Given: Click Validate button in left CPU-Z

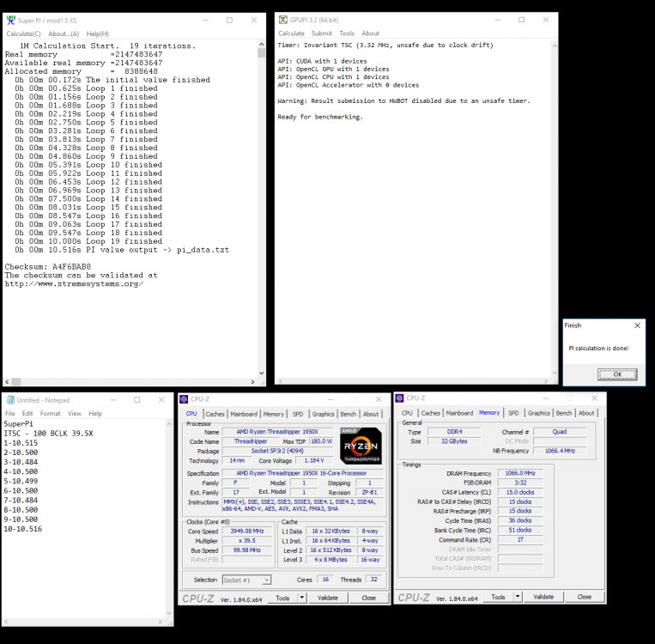Looking at the screenshot, I should coord(328,598).
